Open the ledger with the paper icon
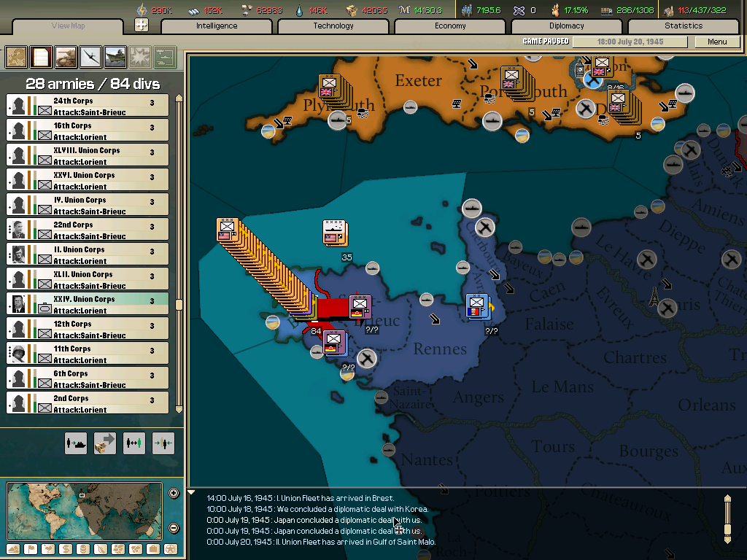Screen dimensions: 747x560 pos(39,56)
